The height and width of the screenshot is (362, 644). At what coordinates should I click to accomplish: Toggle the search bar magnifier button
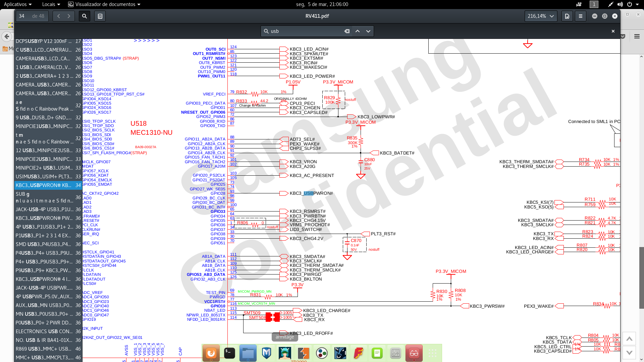coord(85,16)
